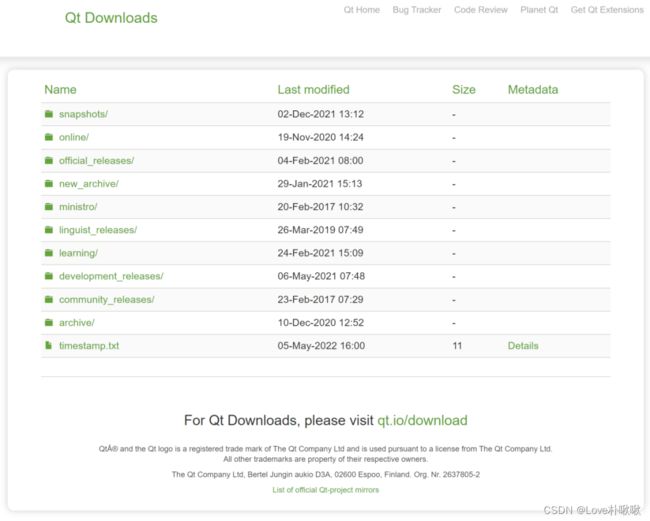Open Bug Tracker in top navigation
Image resolution: width=650 pixels, height=521 pixels.
417,10
